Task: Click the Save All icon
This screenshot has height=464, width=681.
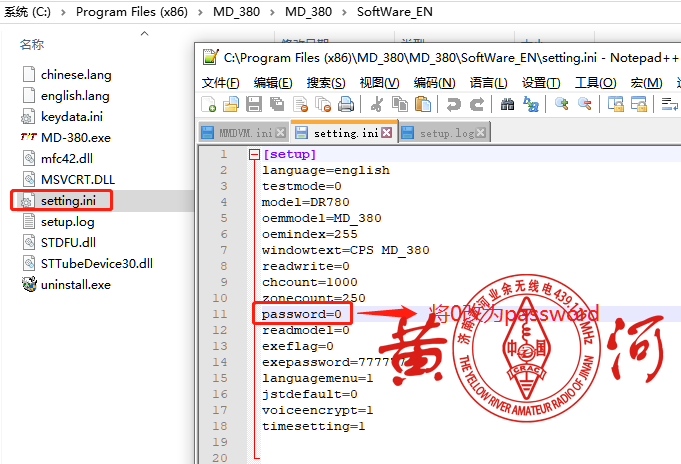Action: (277, 104)
